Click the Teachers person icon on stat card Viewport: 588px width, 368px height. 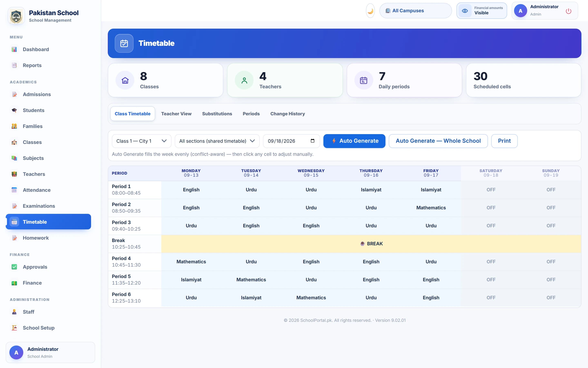point(244,80)
